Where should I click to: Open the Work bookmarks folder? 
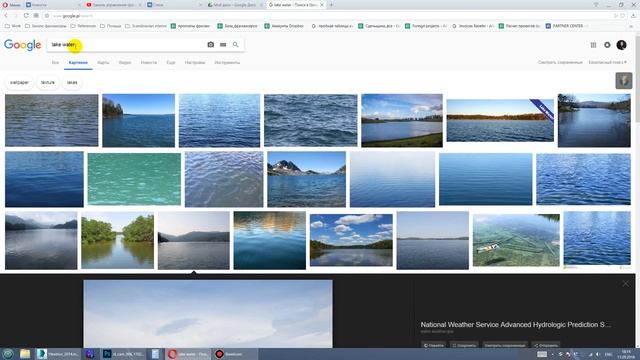(13, 26)
